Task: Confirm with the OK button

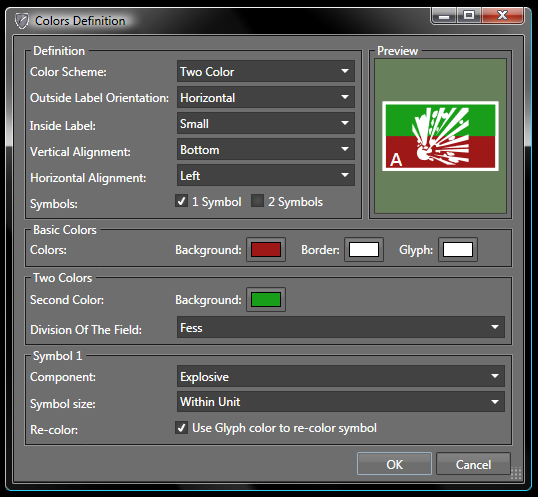Action: point(394,464)
